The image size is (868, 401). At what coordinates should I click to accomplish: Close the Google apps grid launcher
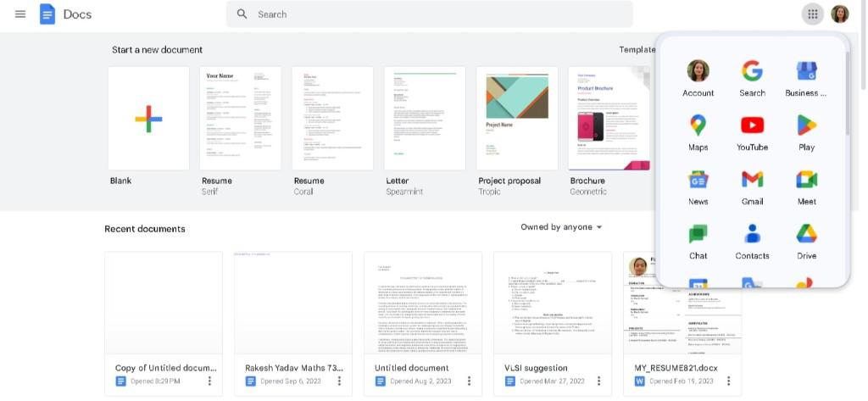click(x=813, y=14)
